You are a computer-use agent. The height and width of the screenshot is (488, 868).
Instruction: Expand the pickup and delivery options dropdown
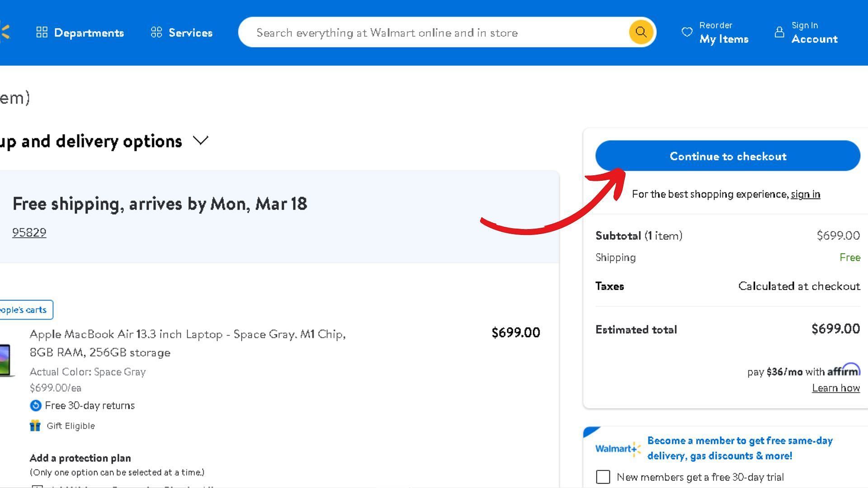tap(202, 141)
